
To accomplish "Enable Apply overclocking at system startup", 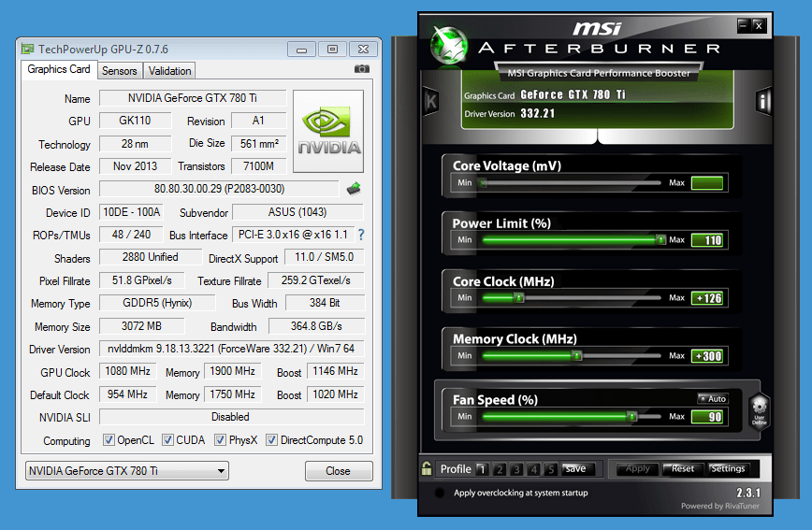I will click(x=440, y=493).
